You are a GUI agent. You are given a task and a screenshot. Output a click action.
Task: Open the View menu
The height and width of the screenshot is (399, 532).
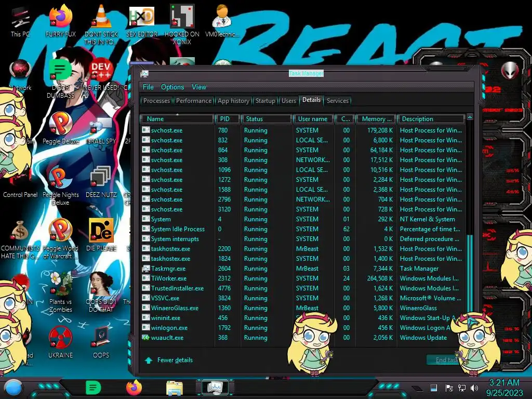coord(199,87)
